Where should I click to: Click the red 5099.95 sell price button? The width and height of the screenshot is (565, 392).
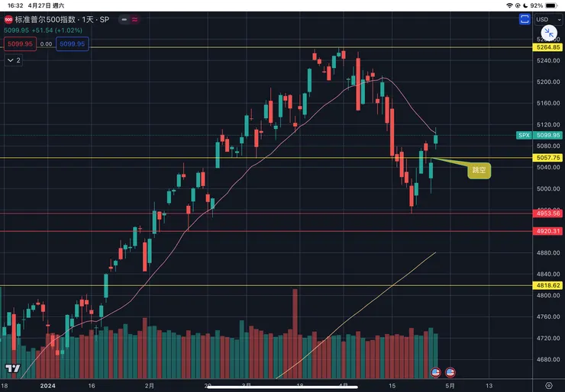coord(19,44)
